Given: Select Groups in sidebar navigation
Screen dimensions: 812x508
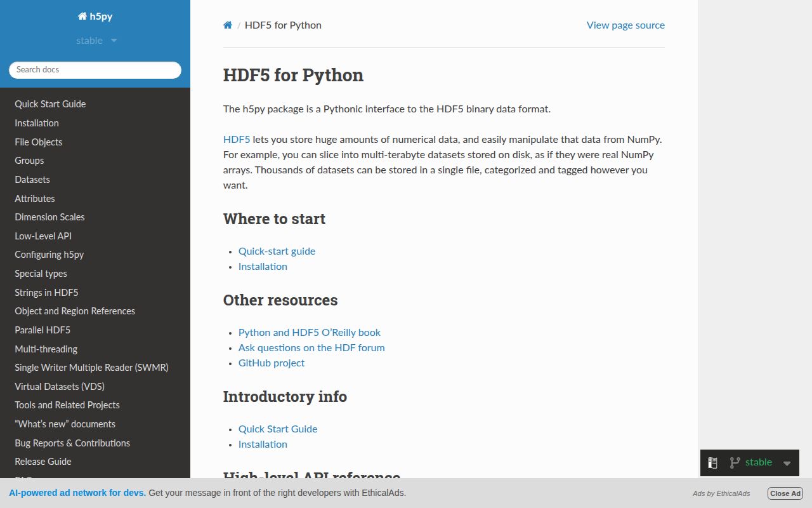Looking at the screenshot, I should (x=29, y=161).
